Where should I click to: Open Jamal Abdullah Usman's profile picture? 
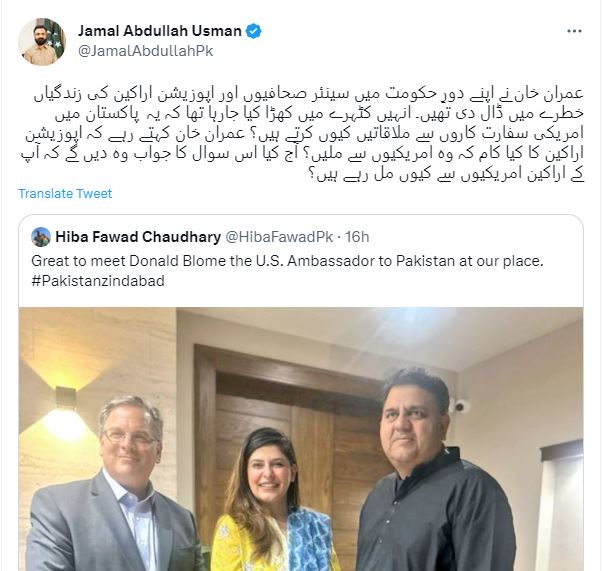click(x=42, y=41)
